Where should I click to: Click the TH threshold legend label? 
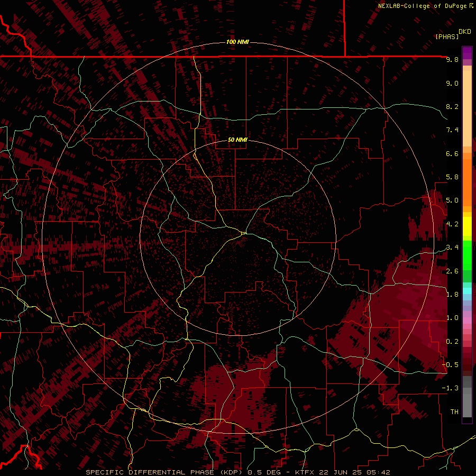(454, 412)
